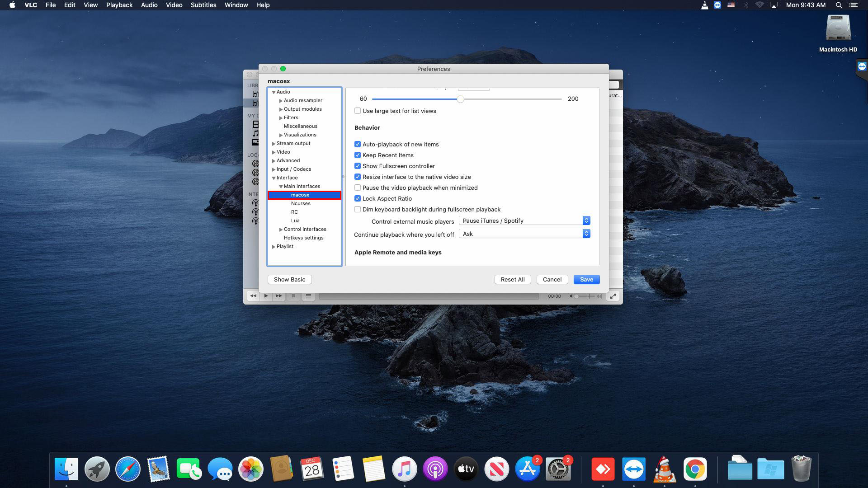Open the Help menu
868x488 pixels.
click(x=263, y=5)
